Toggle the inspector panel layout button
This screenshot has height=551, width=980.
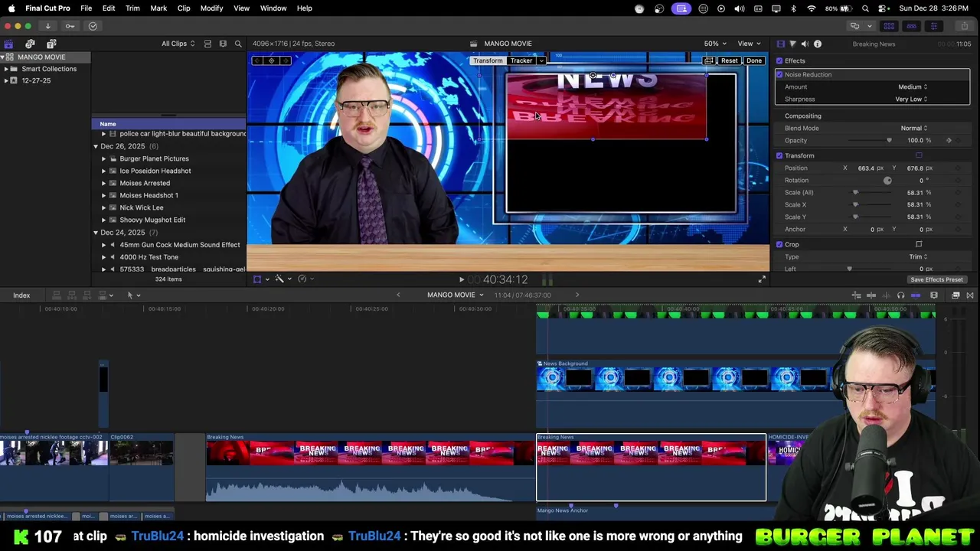(x=933, y=26)
